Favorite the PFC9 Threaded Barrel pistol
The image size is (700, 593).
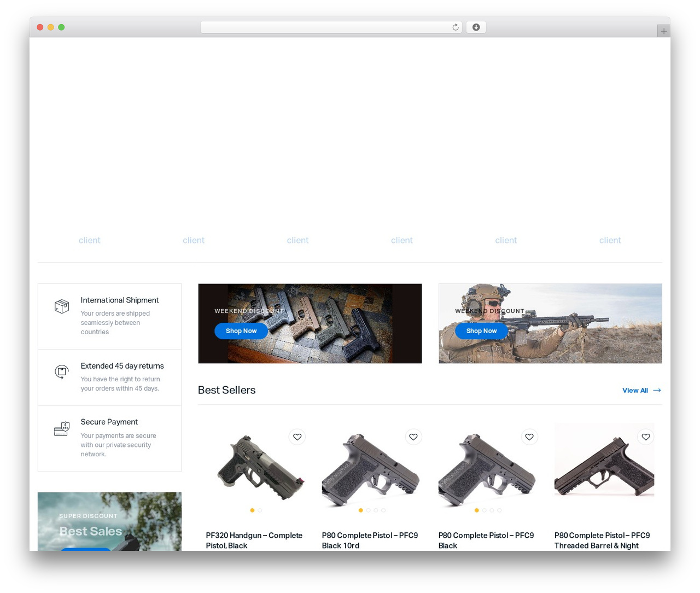click(x=646, y=437)
